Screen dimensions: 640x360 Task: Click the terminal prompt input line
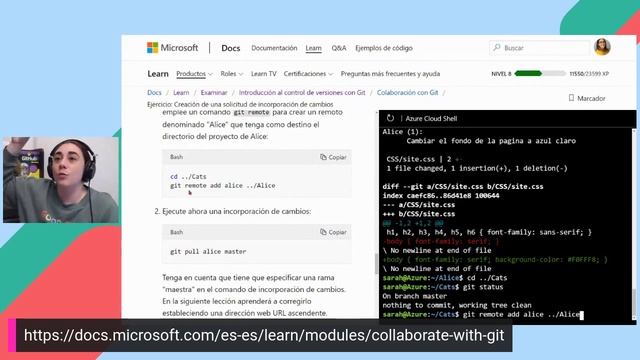[483, 315]
